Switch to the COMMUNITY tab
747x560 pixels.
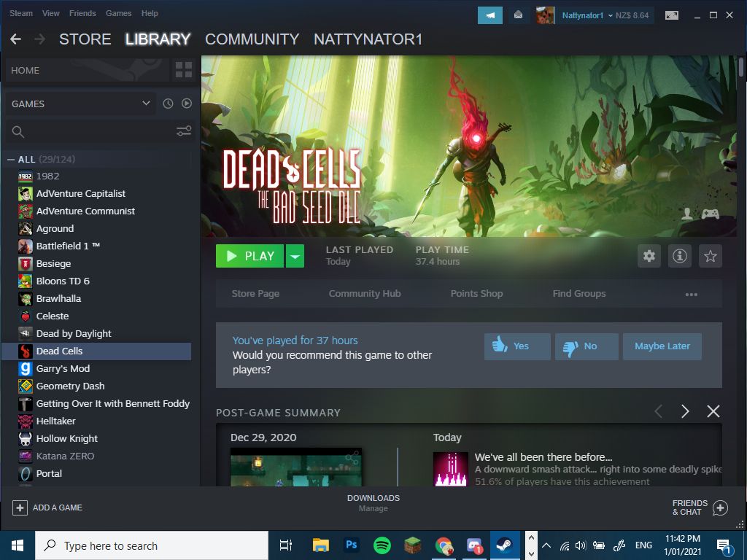point(252,39)
